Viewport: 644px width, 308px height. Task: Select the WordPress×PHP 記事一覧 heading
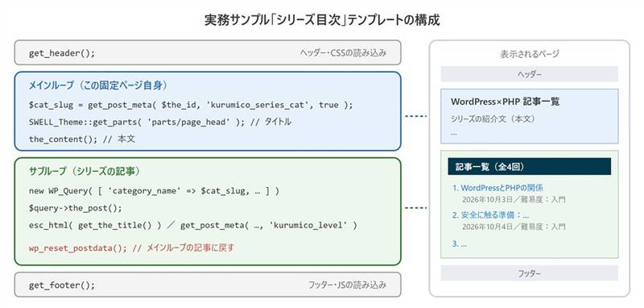click(506, 102)
